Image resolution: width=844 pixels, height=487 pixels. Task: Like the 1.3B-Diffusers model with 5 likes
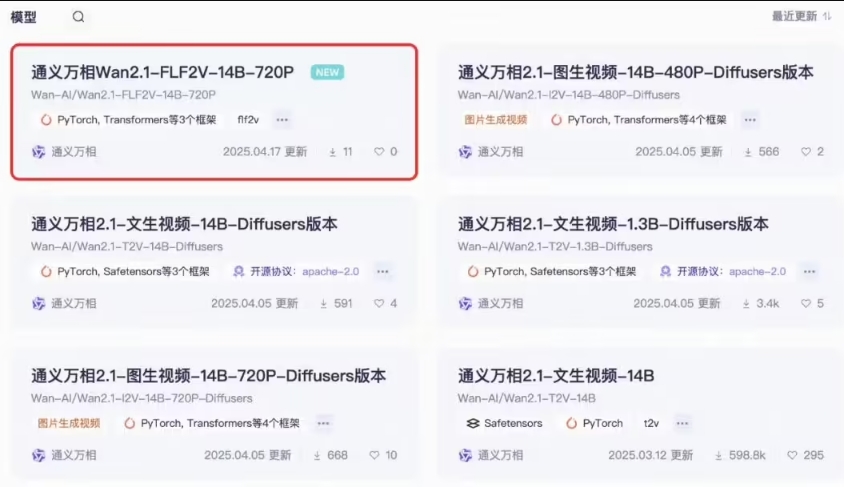point(806,304)
